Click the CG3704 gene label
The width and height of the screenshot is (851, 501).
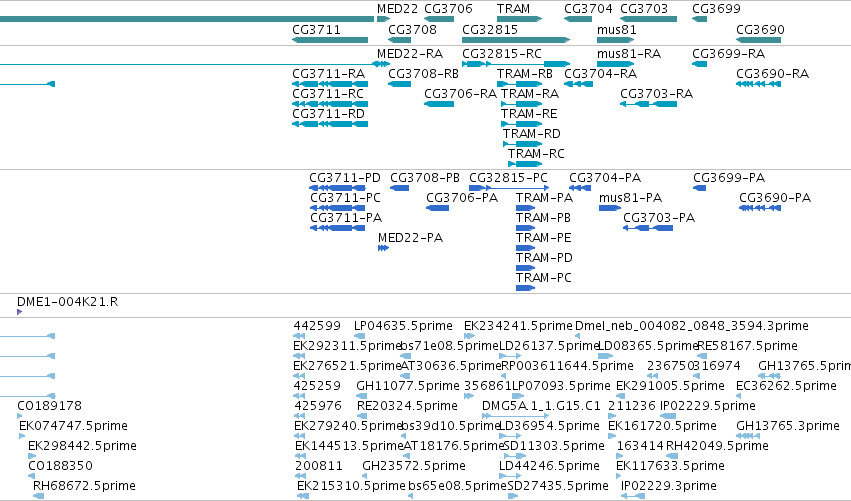pos(588,9)
